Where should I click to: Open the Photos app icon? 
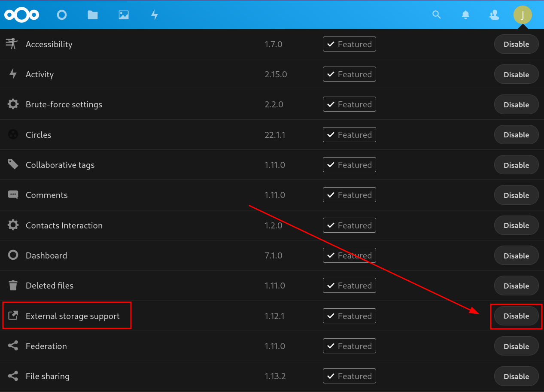click(124, 15)
